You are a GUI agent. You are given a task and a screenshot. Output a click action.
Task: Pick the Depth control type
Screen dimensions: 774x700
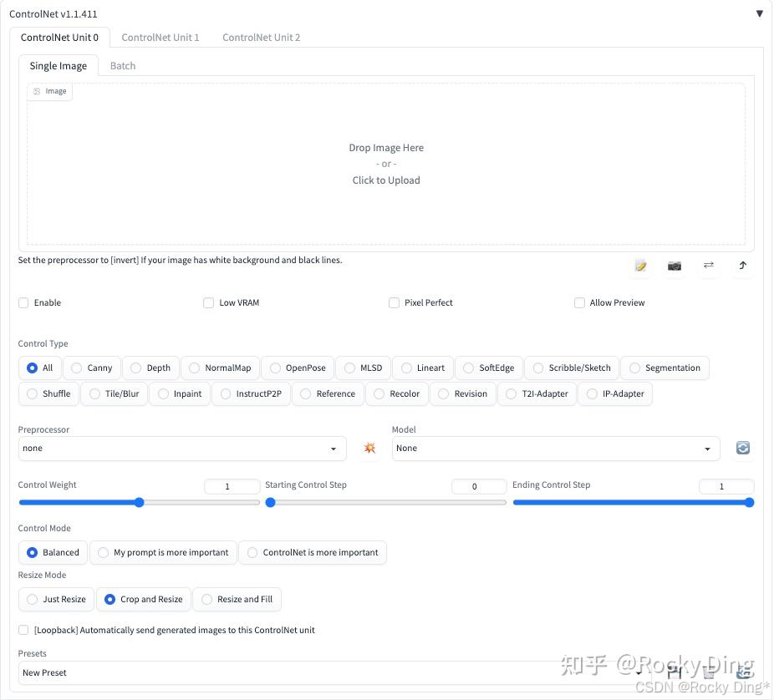(x=150, y=368)
